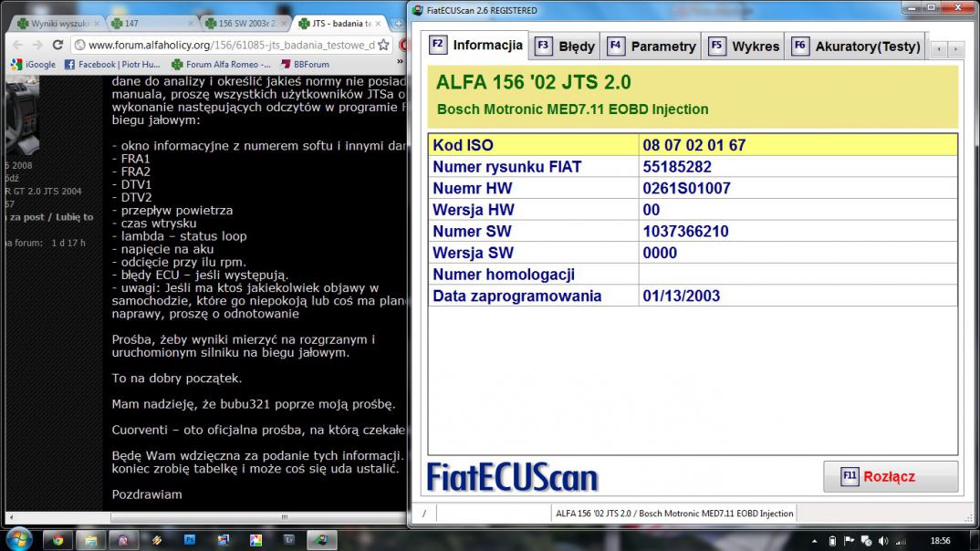
Task: Click the network signal tray icon
Action: [902, 541]
